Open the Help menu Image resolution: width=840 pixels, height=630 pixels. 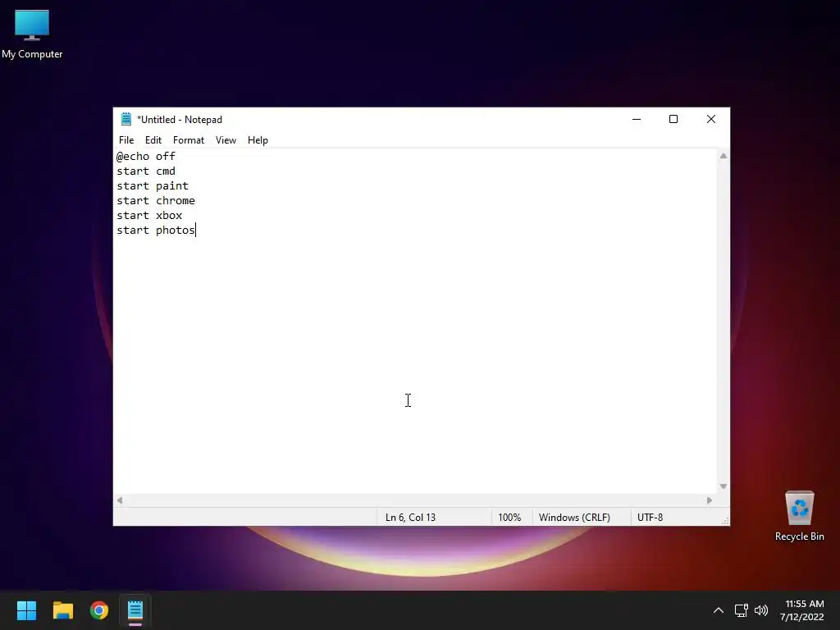(258, 140)
